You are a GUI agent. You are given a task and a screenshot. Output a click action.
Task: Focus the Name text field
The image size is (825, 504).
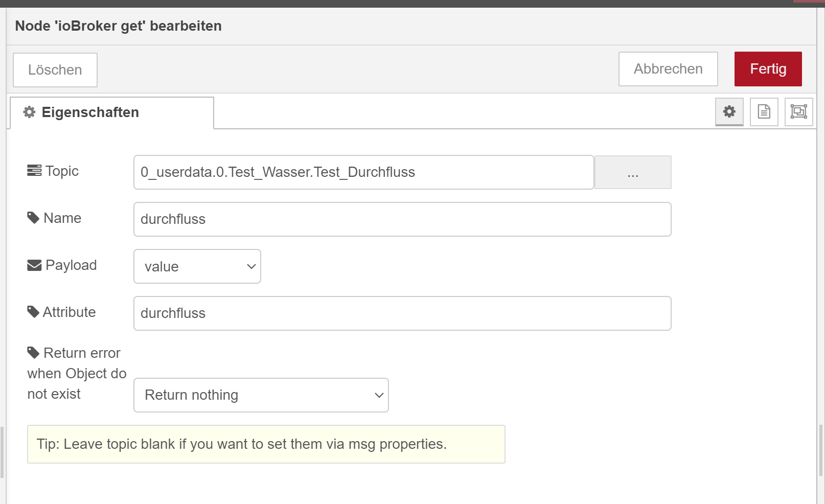(402, 219)
